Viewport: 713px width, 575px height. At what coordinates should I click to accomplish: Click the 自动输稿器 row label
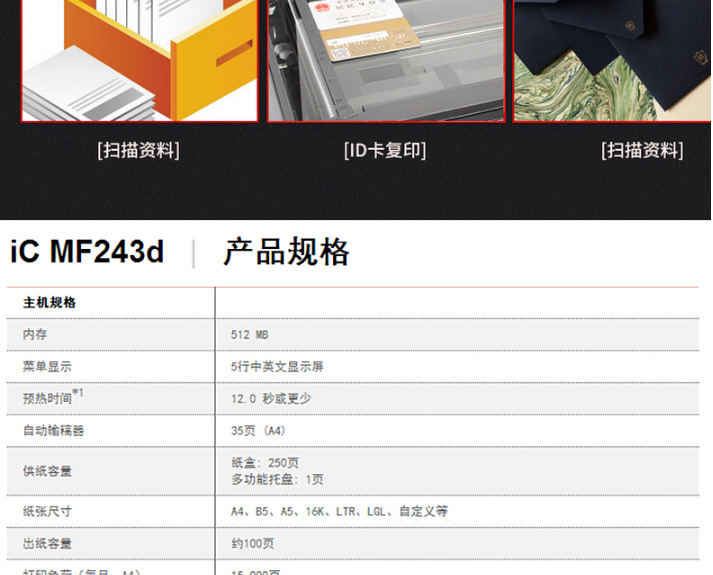[53, 430]
